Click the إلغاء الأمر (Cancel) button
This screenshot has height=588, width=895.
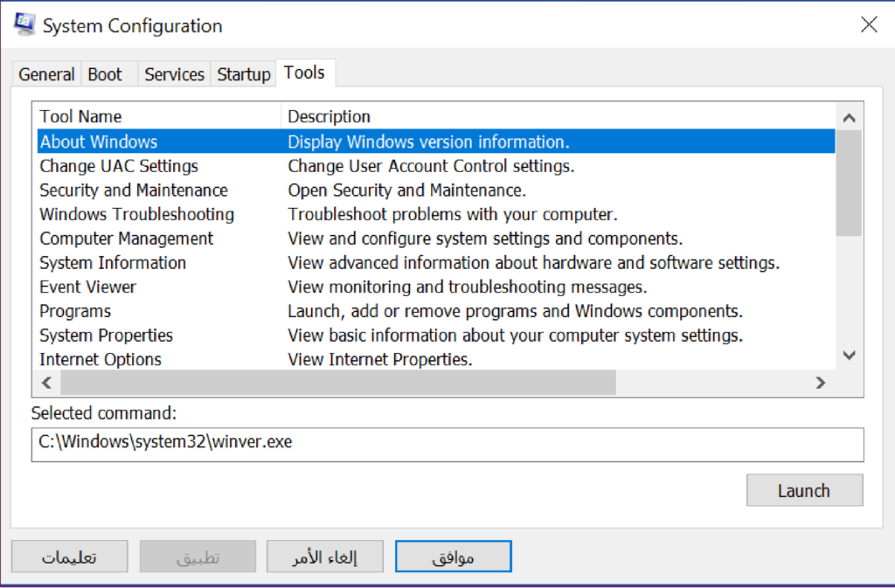coord(325,557)
